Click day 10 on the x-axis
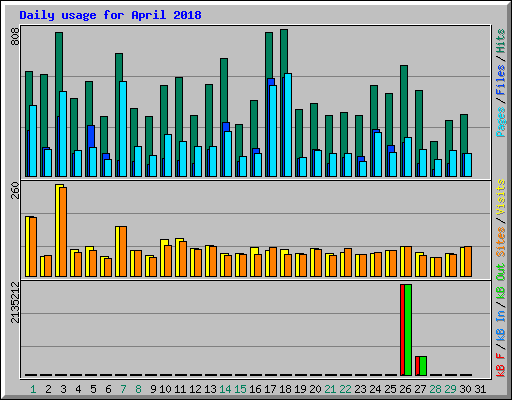This screenshot has width=512, height=400. (x=165, y=389)
